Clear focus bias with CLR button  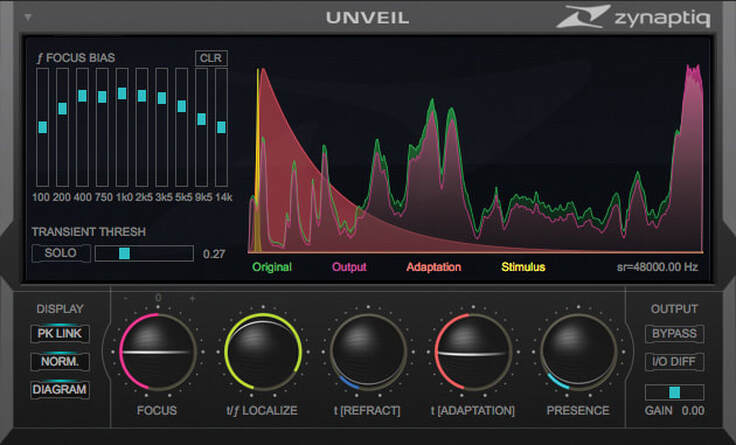point(211,58)
